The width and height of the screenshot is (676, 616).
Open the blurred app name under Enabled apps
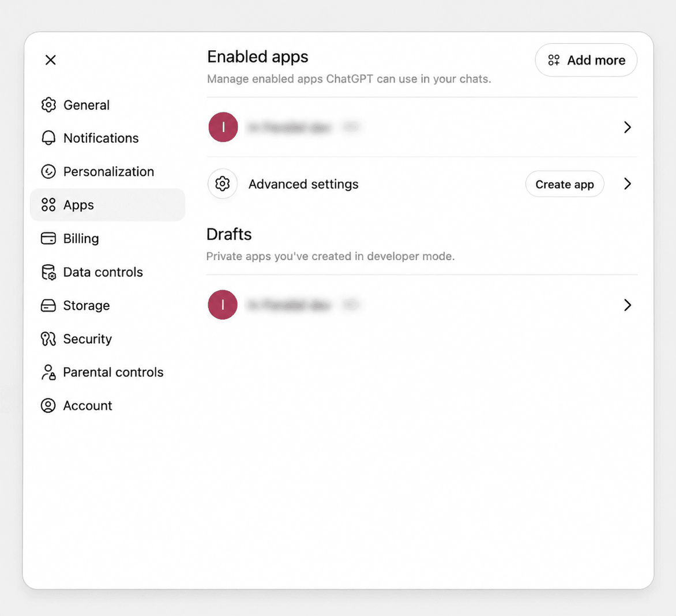point(289,127)
